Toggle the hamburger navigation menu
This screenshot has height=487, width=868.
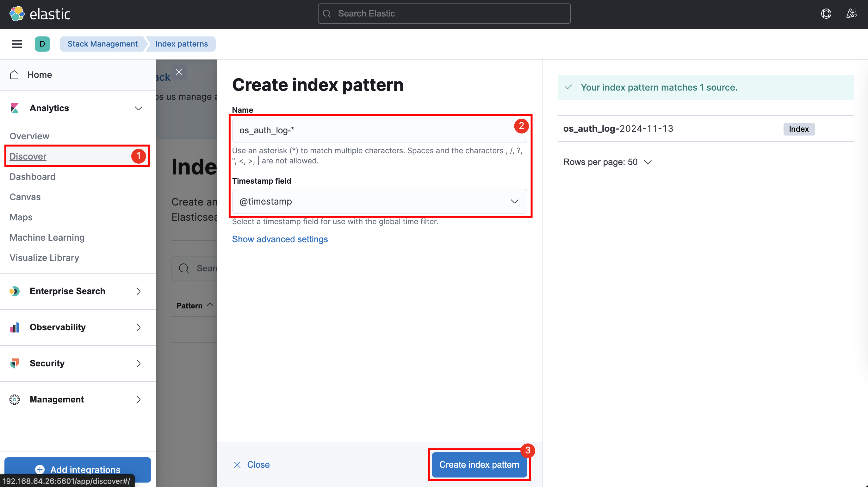click(x=17, y=44)
